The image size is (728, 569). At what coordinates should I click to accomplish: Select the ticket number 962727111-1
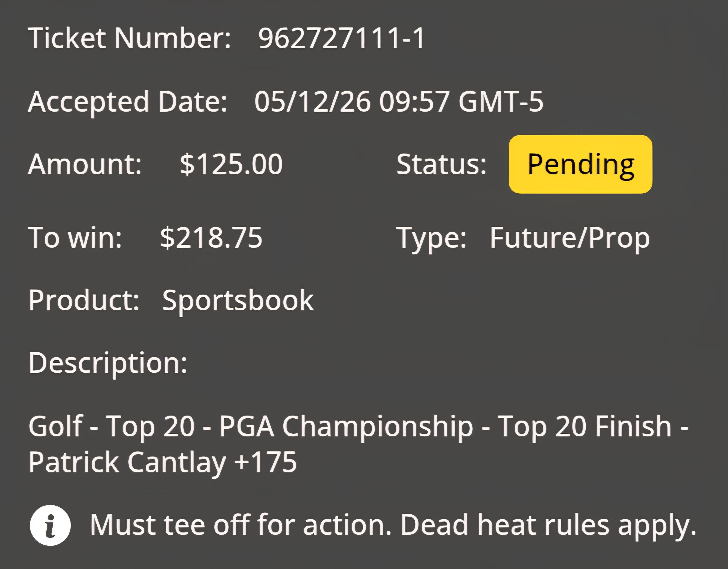pos(342,38)
